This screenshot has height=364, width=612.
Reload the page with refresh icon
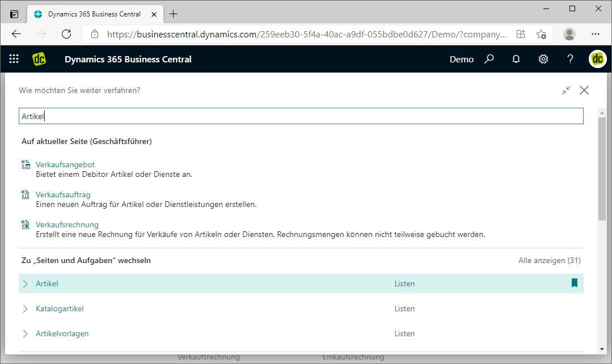pos(66,34)
